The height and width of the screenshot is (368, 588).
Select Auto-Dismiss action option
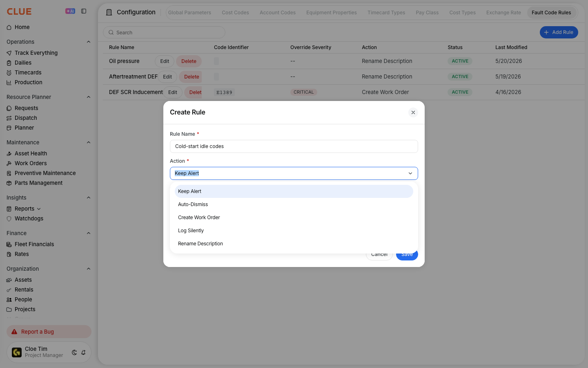click(294, 204)
